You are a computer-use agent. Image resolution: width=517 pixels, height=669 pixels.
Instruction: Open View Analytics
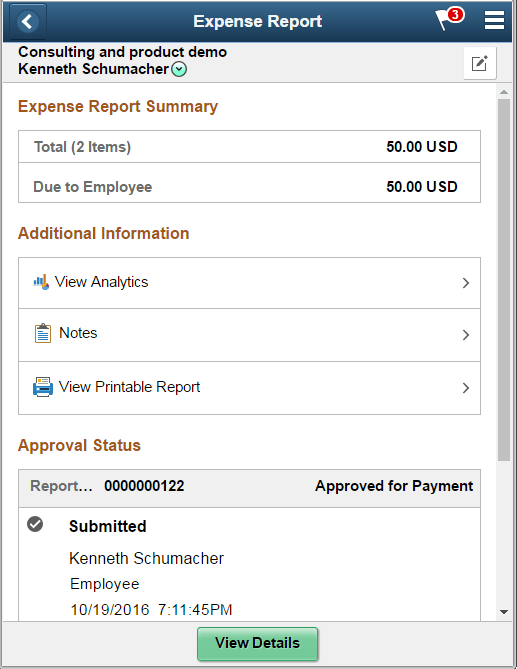point(249,283)
